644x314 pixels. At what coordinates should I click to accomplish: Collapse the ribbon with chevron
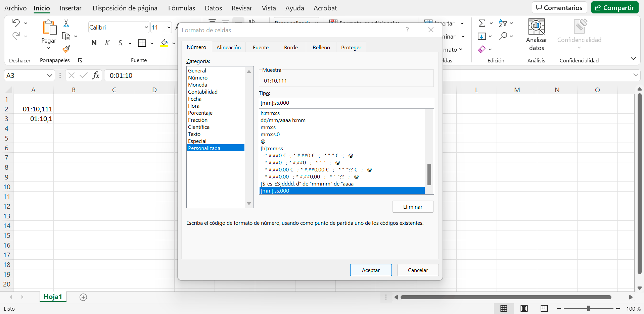coord(633,59)
